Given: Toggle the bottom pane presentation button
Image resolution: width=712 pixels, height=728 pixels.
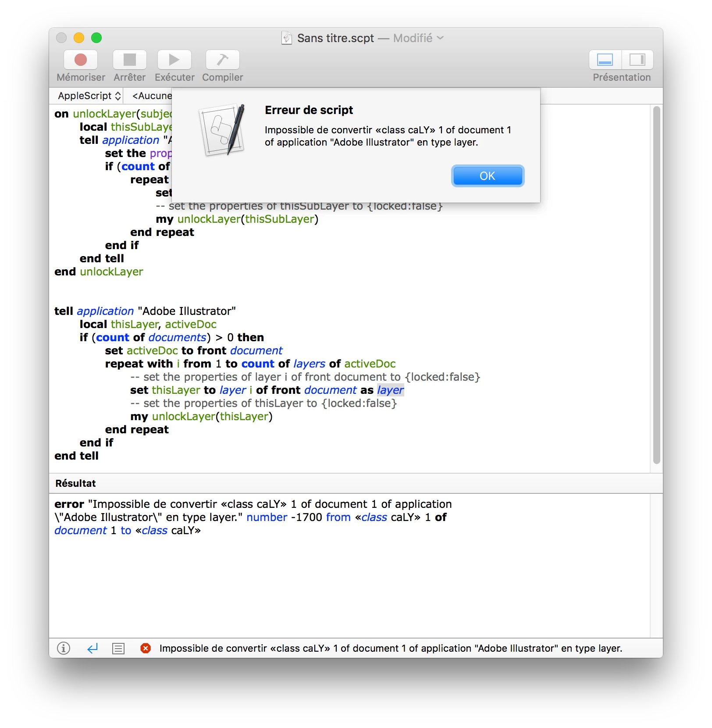Looking at the screenshot, I should (605, 60).
